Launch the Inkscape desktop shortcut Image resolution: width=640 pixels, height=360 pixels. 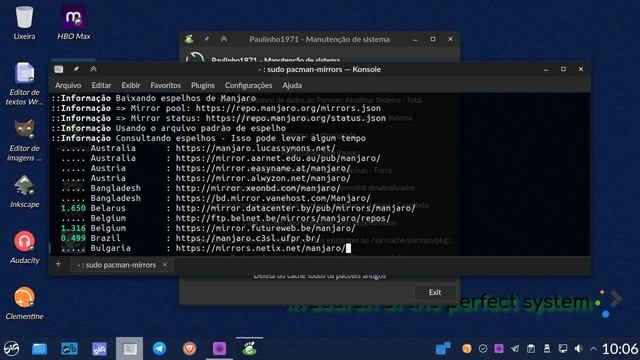(24, 191)
